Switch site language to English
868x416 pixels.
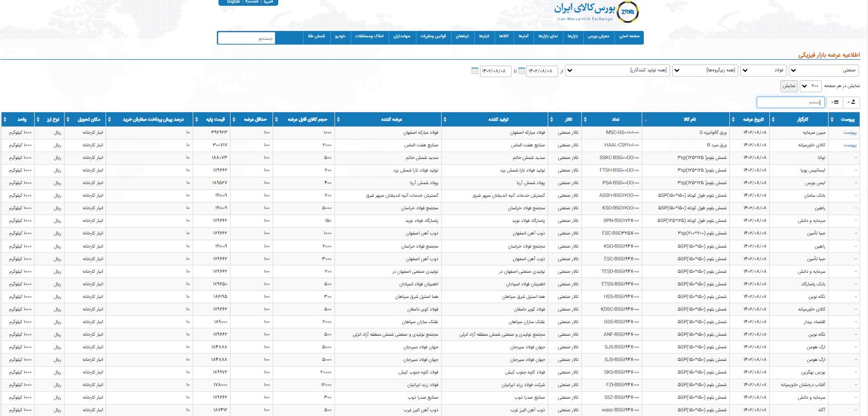pos(234,2)
